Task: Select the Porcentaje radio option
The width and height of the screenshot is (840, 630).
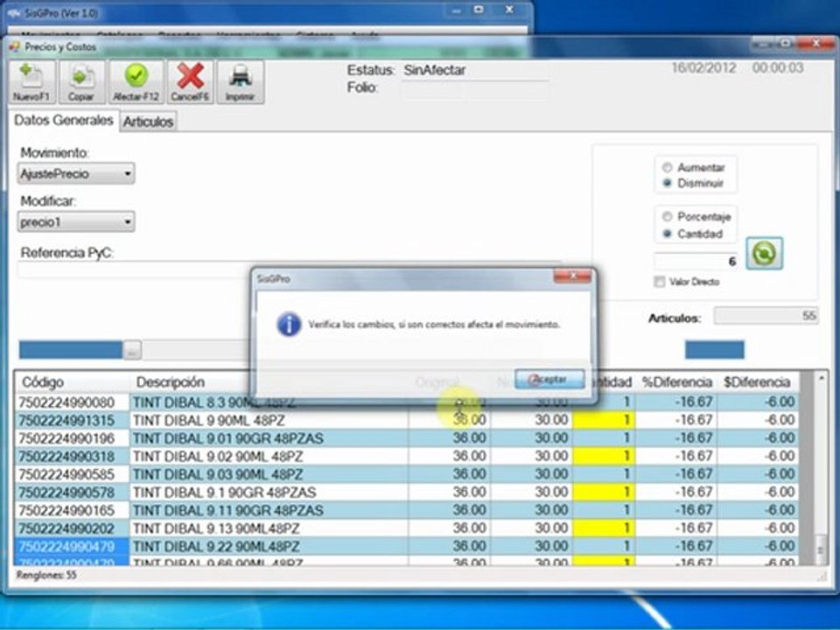Action: (667, 216)
